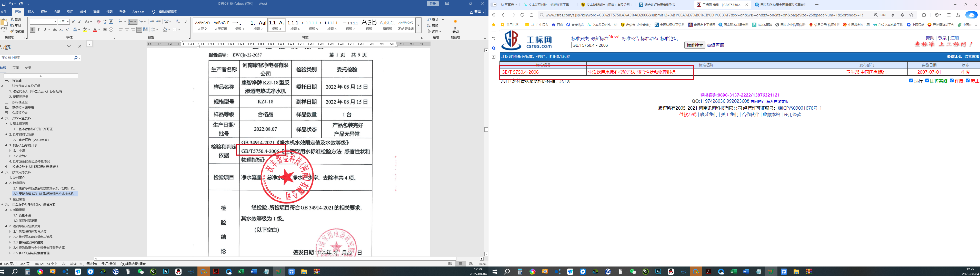Open the font size dropdown showing 小三
This screenshot has height=276, width=980.
[68, 22]
